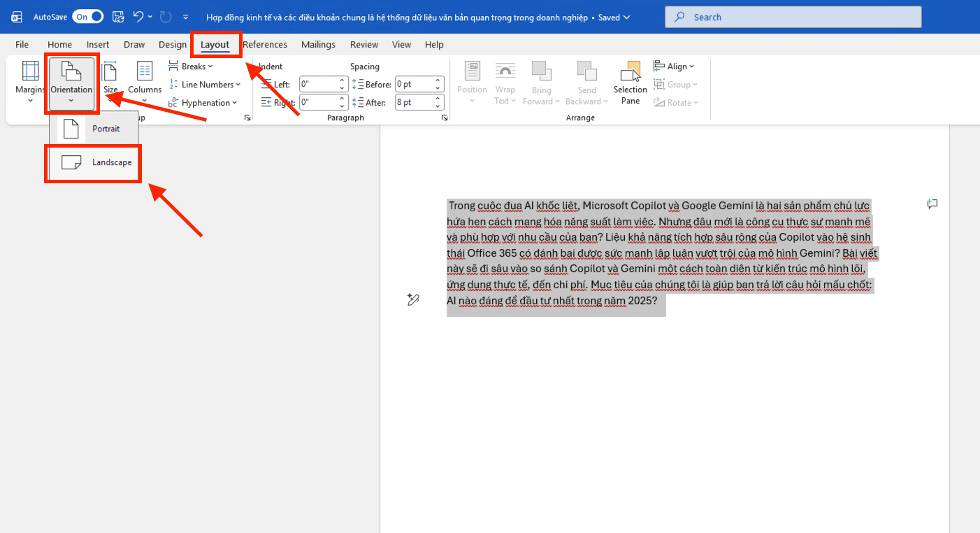Screen dimensions: 980x533
Task: Expand the Line Numbers dropdown
Action: [x=204, y=85]
